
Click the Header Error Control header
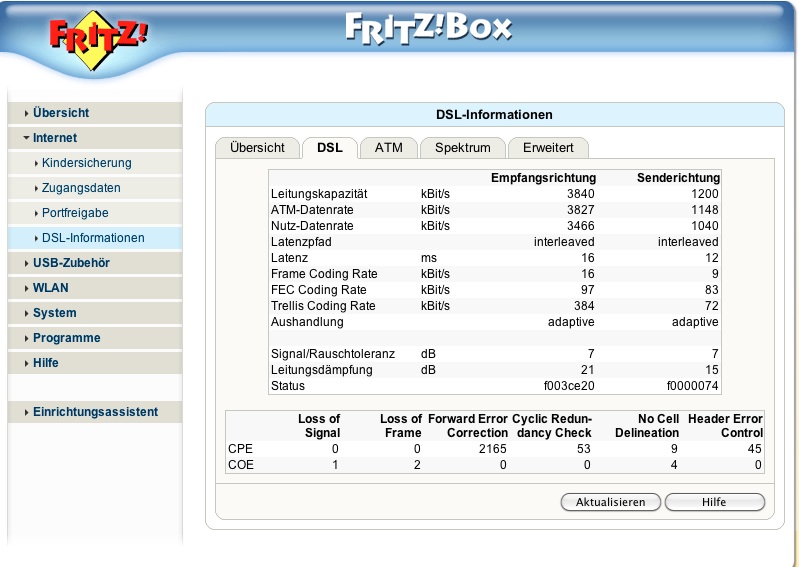(725, 425)
